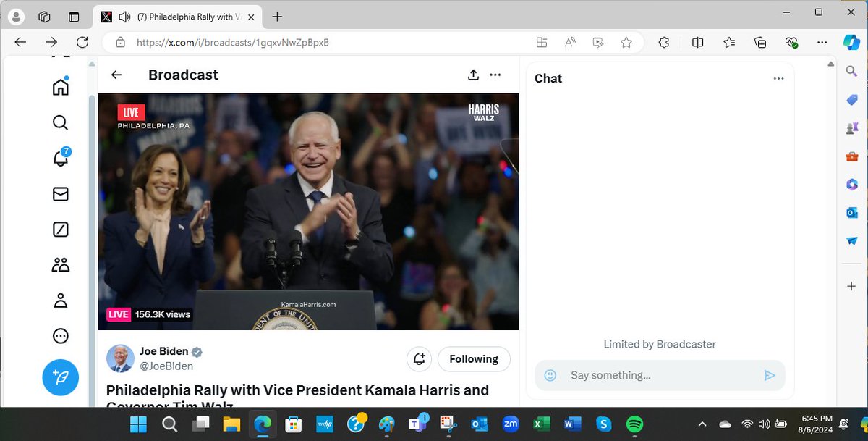The width and height of the screenshot is (868, 441).
Task: Open Browser essentials heart icon
Action: [x=791, y=43]
